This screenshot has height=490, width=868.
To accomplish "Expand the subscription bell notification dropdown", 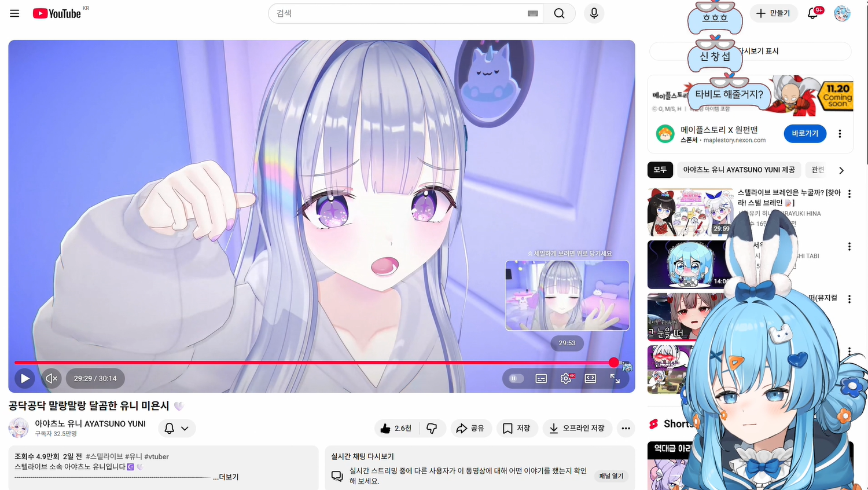I will pyautogui.click(x=176, y=428).
